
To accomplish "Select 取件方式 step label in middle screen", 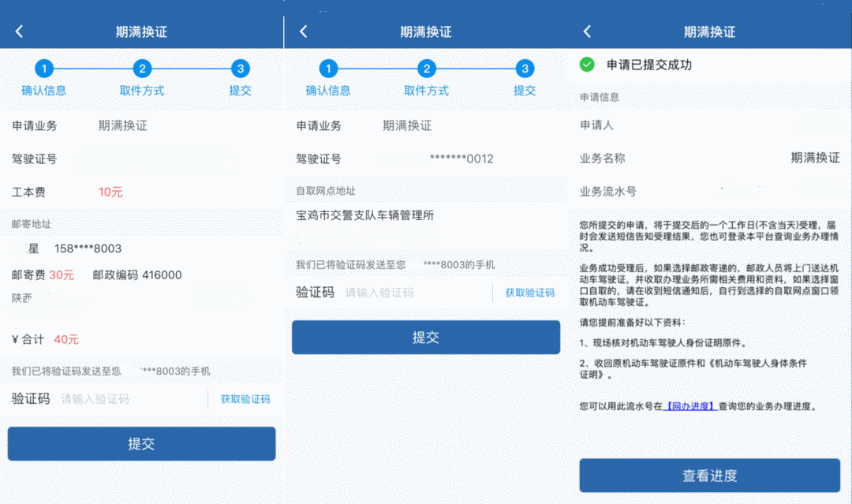I will point(426,91).
